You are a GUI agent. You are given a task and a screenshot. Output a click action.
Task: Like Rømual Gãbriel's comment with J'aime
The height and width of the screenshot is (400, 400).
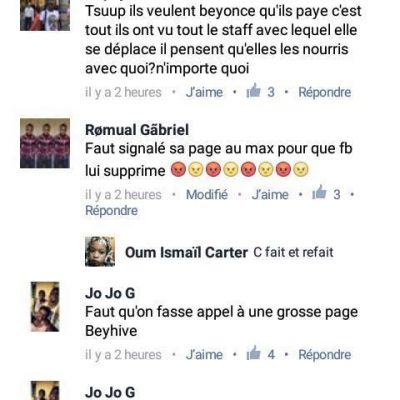coord(270,194)
